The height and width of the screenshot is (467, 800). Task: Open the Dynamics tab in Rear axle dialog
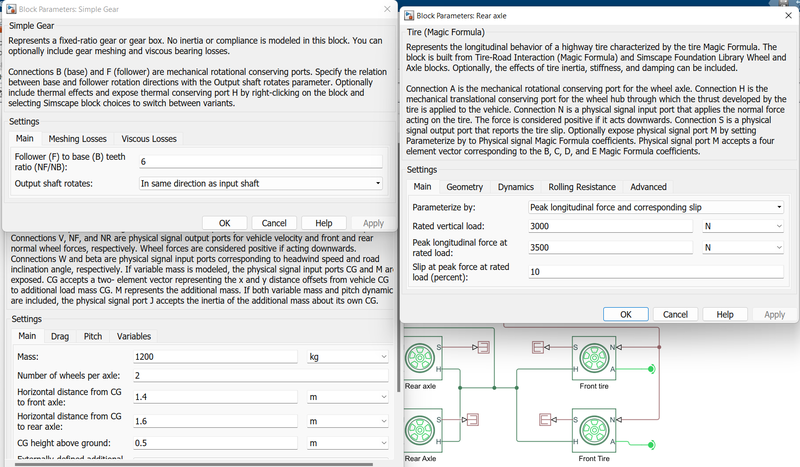coord(515,187)
